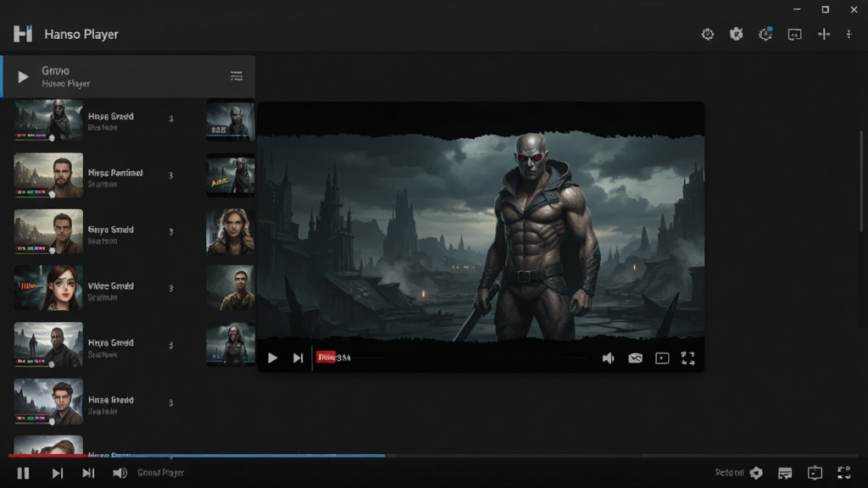Open the first hooded figure preview thumbnail
The width and height of the screenshot is (868, 488).
[231, 119]
